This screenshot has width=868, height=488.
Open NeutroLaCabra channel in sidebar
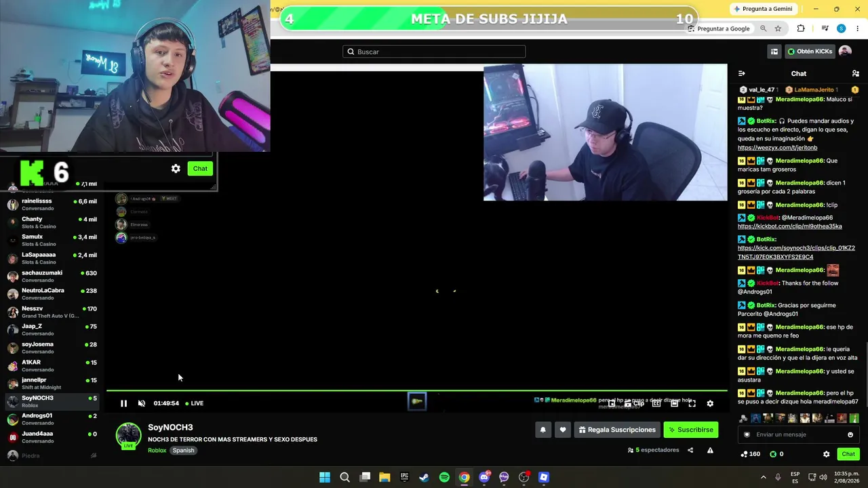[52, 293]
